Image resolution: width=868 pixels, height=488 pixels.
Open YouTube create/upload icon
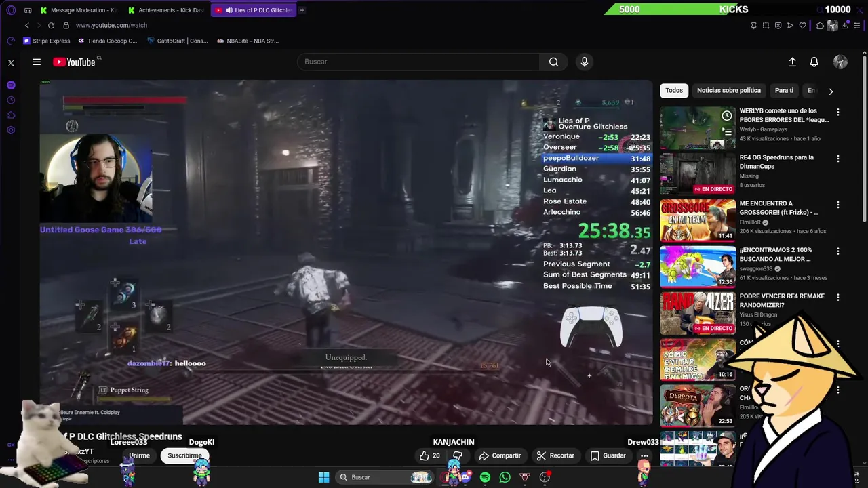tap(792, 62)
